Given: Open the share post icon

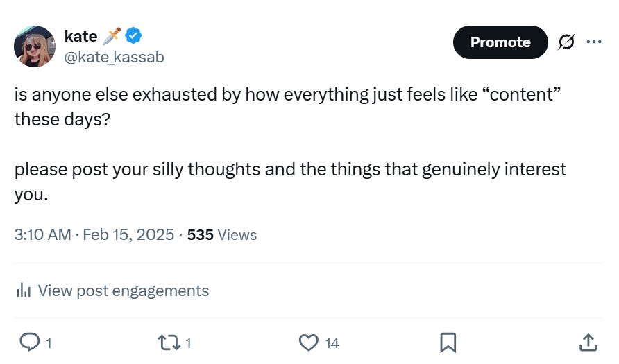Looking at the screenshot, I should [x=588, y=343].
